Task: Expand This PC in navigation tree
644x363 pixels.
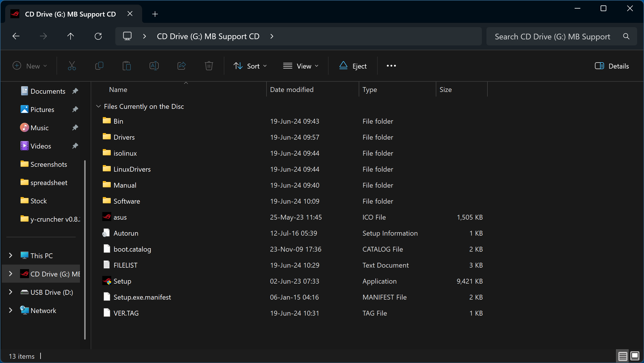Action: point(11,255)
